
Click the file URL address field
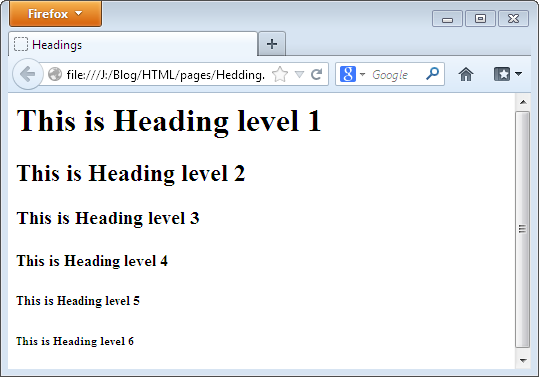point(166,74)
